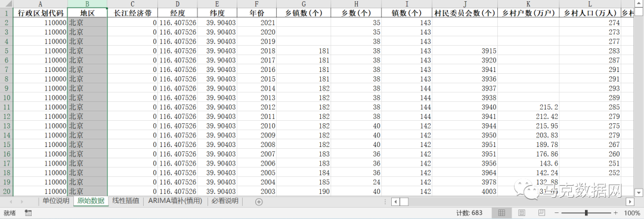Image resolution: width=644 pixels, height=219 pixels.
Task: Click cell with value 215.2
Action: point(528,107)
